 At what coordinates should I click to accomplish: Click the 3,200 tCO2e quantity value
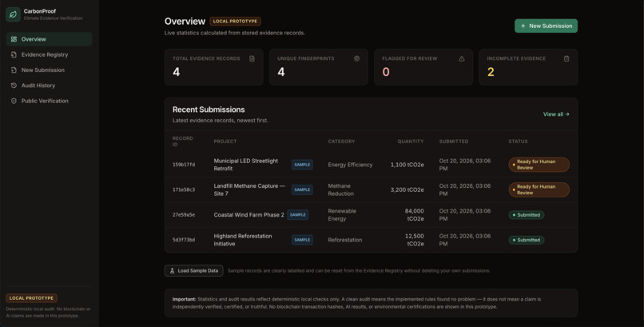tap(407, 189)
